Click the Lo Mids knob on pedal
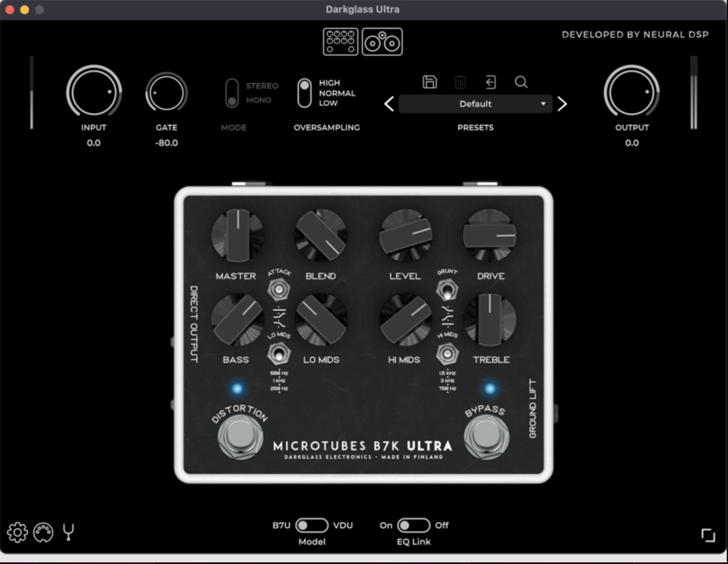The image size is (728, 564). (x=321, y=320)
